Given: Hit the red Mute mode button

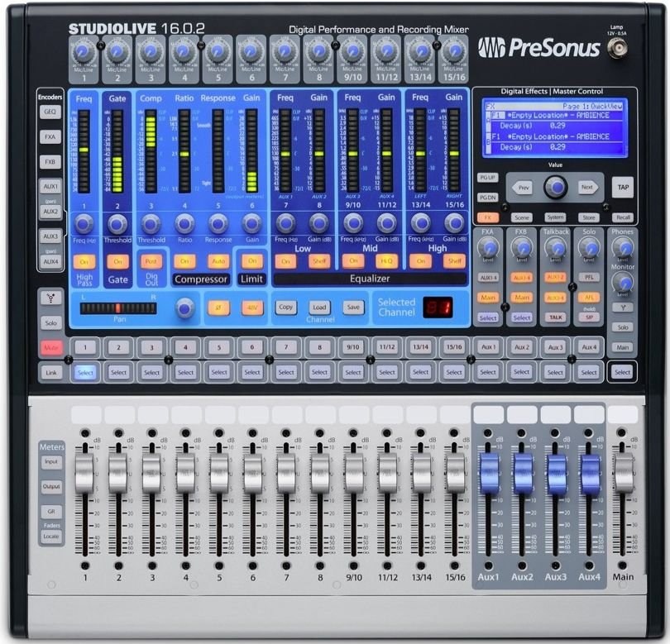Looking at the screenshot, I should [50, 347].
